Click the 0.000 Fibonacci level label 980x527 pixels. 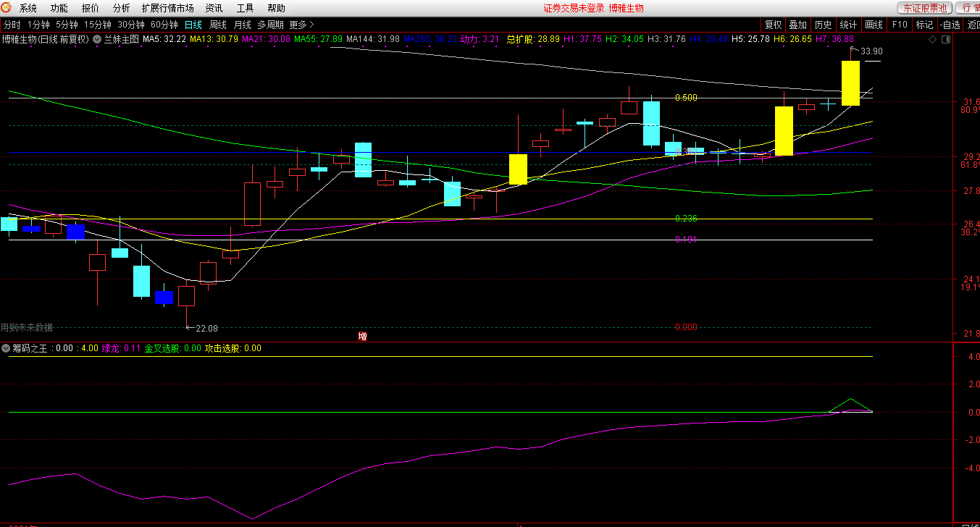coord(686,327)
